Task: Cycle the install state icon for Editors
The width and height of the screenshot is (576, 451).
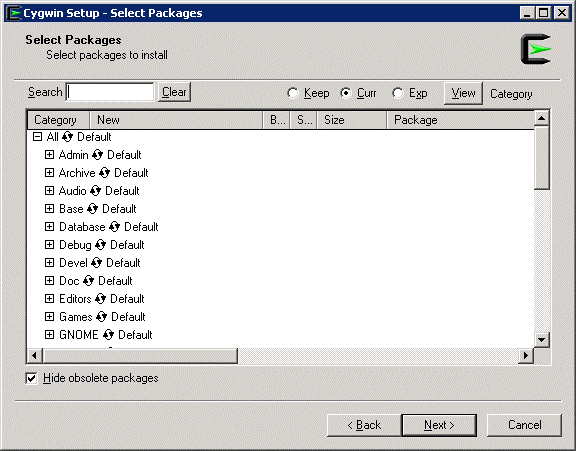Action: click(x=101, y=299)
